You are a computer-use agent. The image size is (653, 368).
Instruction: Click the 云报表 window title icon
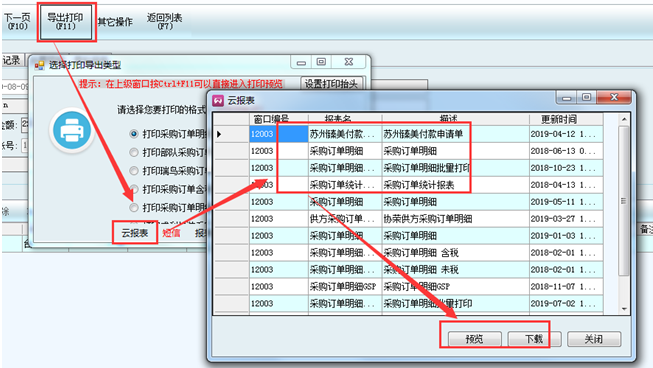point(218,100)
